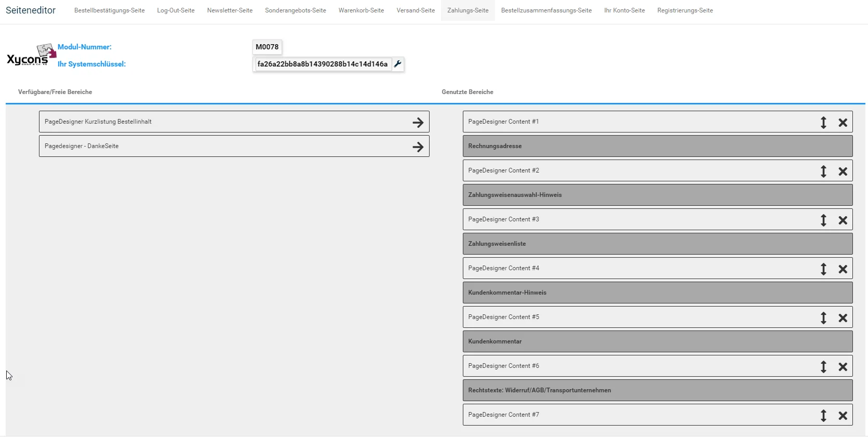Click reorder arrow of PageDesigner Content #2
The image size is (868, 437).
pos(823,171)
